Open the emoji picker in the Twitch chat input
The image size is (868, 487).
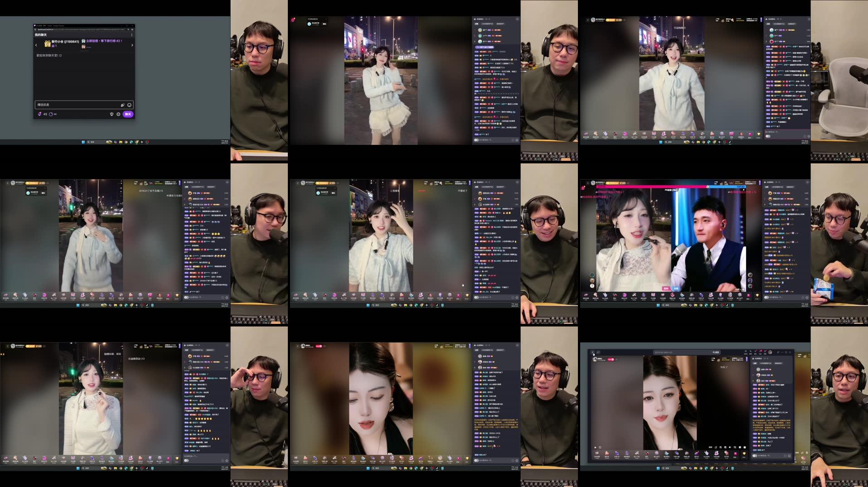click(x=129, y=105)
